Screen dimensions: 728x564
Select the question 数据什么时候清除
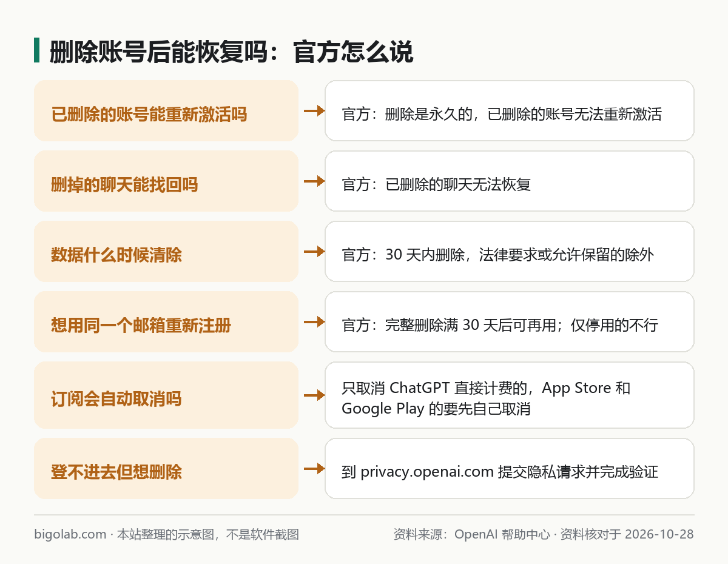pos(166,252)
